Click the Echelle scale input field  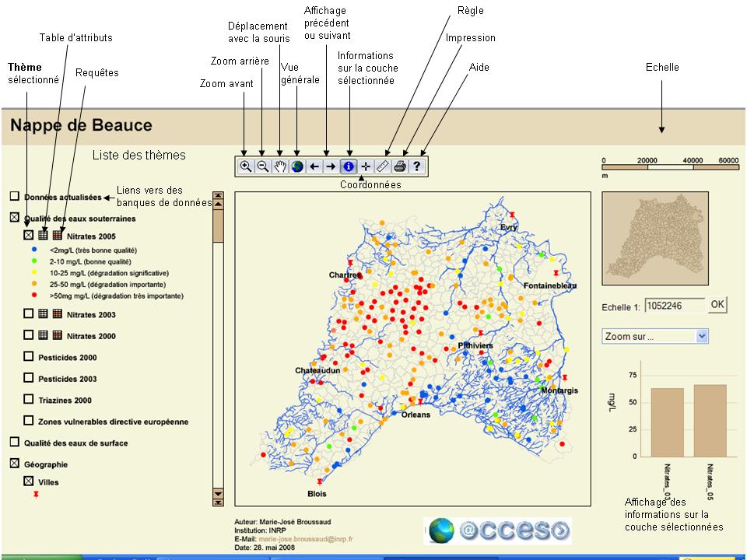[675, 306]
